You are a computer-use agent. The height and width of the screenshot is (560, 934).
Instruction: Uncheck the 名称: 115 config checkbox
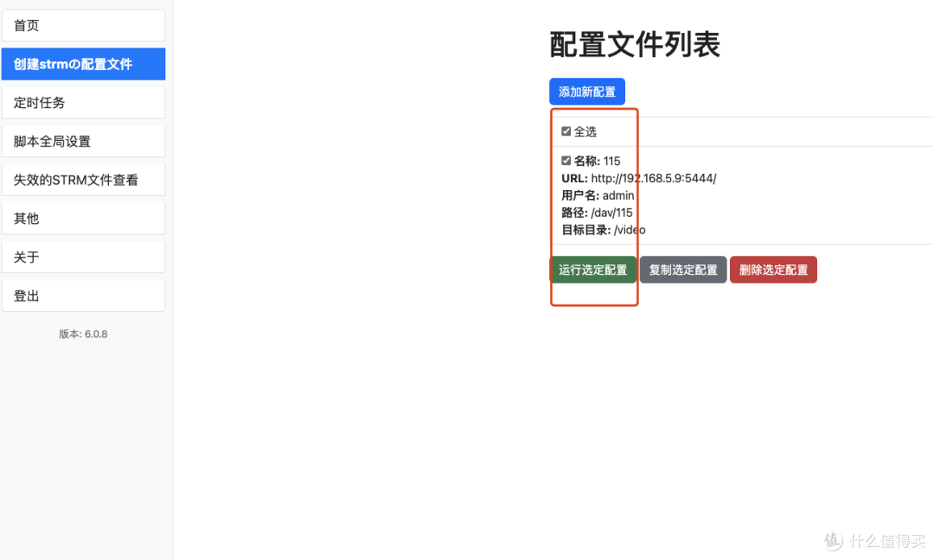coord(566,161)
